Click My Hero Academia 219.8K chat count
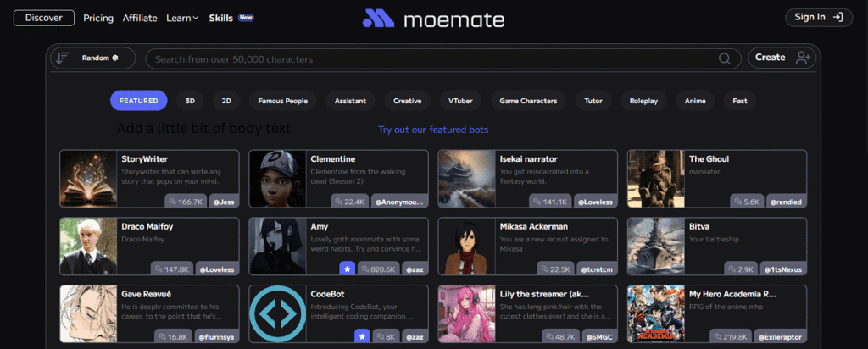The height and width of the screenshot is (349, 868). point(731,336)
